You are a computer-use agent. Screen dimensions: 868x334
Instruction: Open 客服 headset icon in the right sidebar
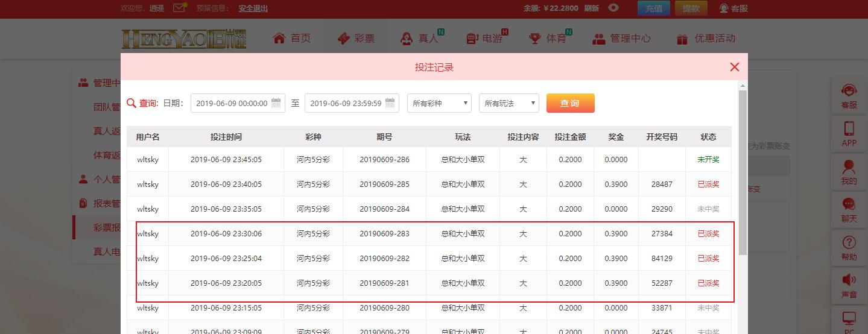[x=849, y=92]
